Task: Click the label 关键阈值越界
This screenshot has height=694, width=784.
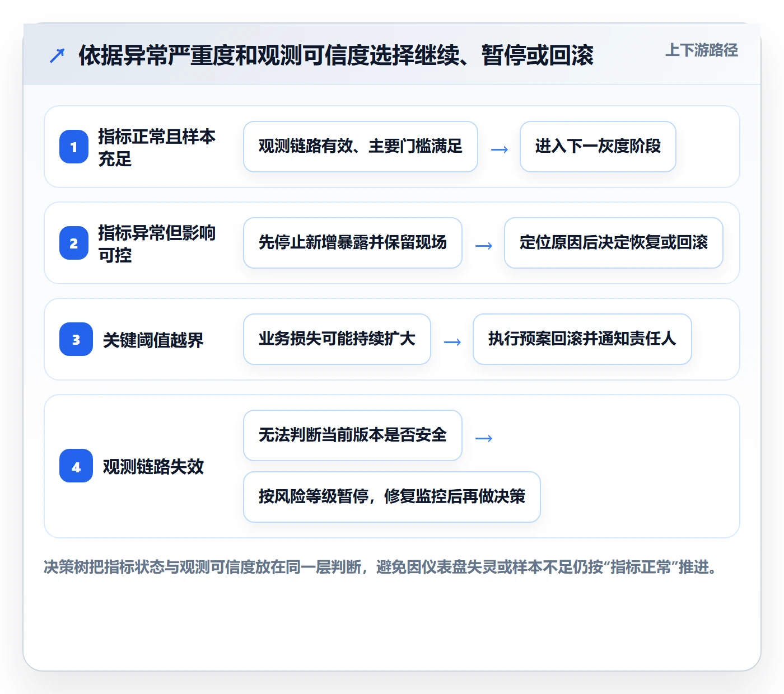Action: pyautogui.click(x=153, y=340)
